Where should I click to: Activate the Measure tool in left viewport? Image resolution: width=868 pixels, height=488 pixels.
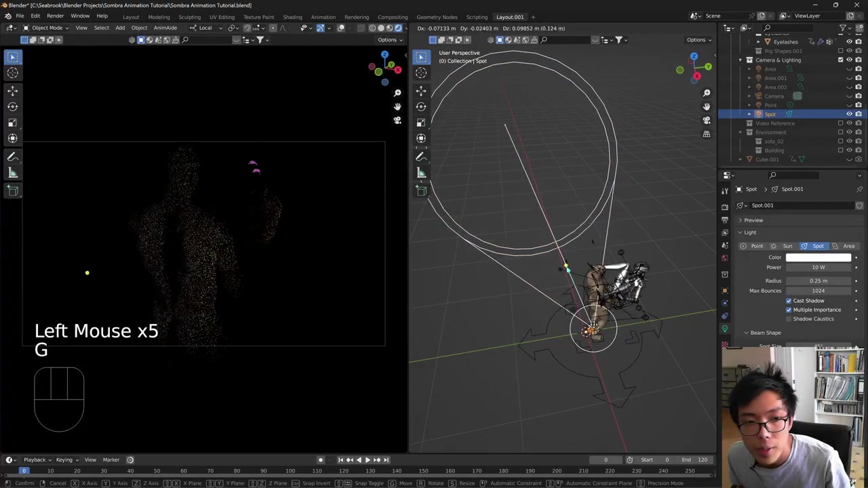pyautogui.click(x=13, y=173)
